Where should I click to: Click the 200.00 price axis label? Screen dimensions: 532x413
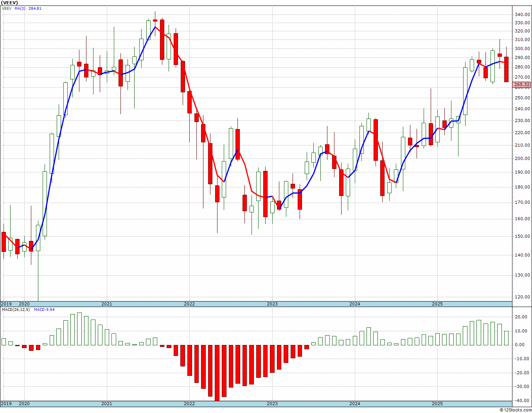(522, 158)
